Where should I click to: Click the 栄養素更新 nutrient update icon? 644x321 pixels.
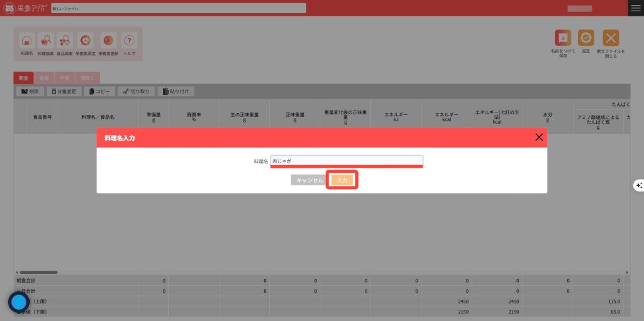pos(108,41)
